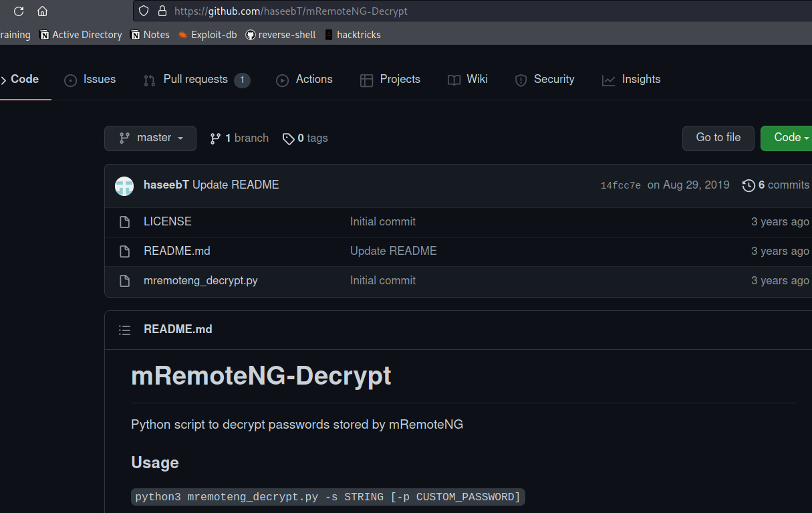Open LICENSE's Initial commit message
The image size is (812, 513).
pyautogui.click(x=383, y=222)
